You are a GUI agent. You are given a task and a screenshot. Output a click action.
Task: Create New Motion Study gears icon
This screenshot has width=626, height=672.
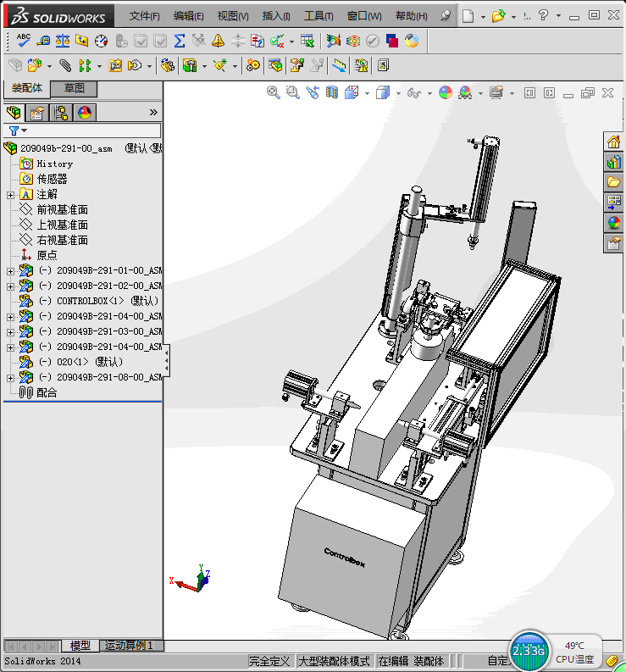(252, 65)
